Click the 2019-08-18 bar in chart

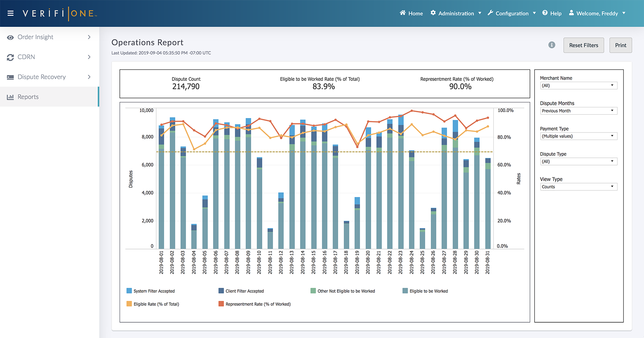(347, 235)
